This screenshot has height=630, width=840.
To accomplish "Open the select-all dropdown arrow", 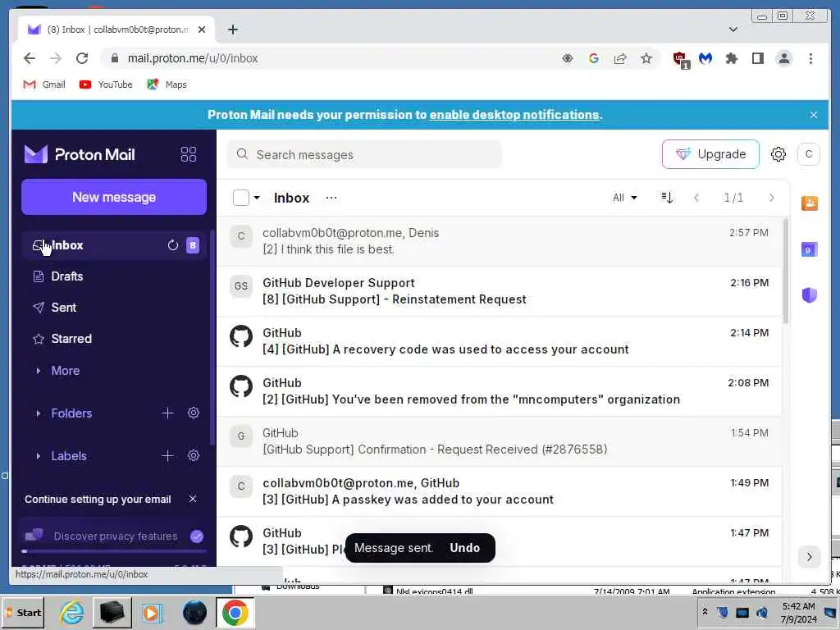I will pyautogui.click(x=257, y=198).
